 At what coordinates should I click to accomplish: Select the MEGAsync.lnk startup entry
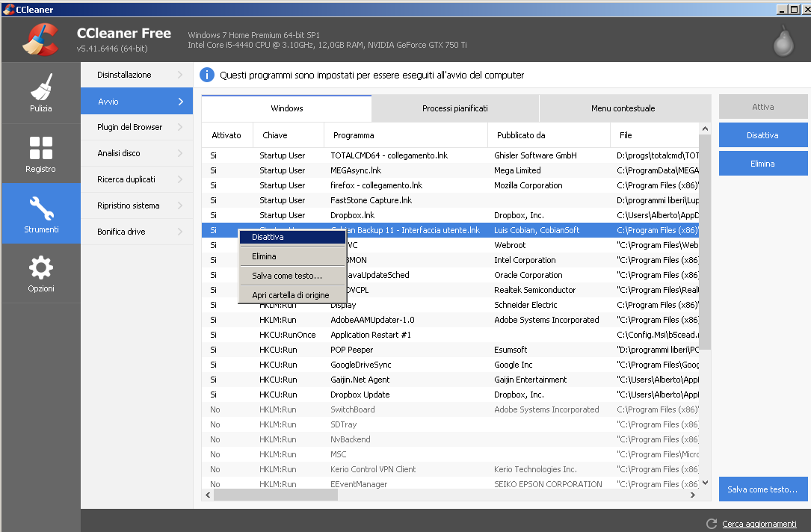pyautogui.click(x=450, y=170)
